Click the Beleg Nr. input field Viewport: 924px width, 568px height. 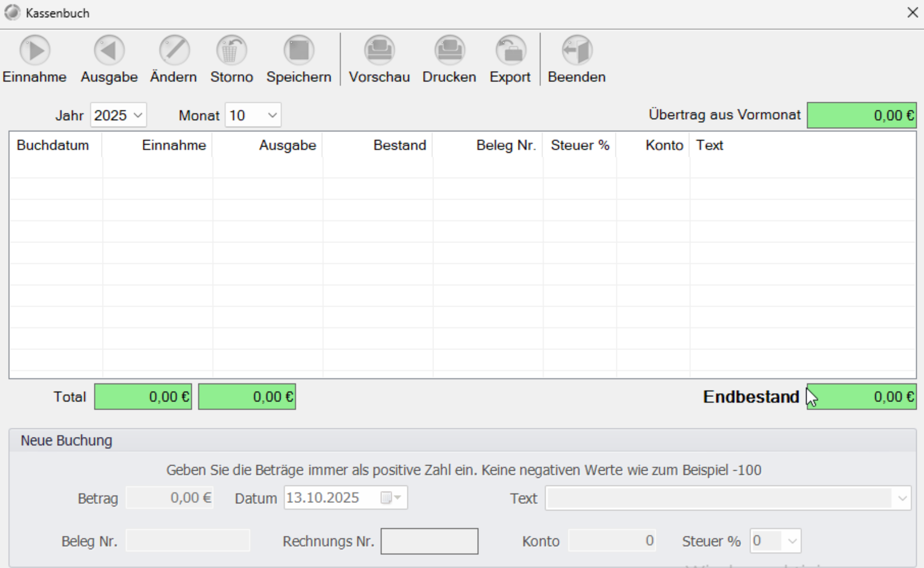click(x=188, y=540)
